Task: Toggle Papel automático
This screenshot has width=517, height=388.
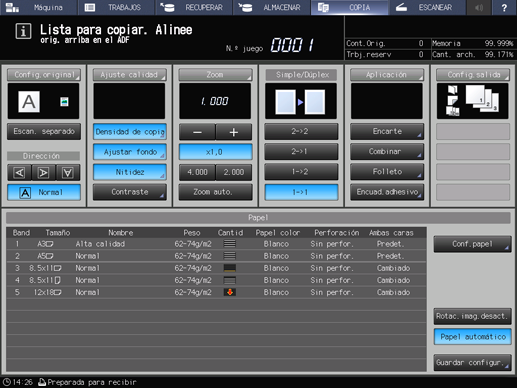Action: click(472, 337)
